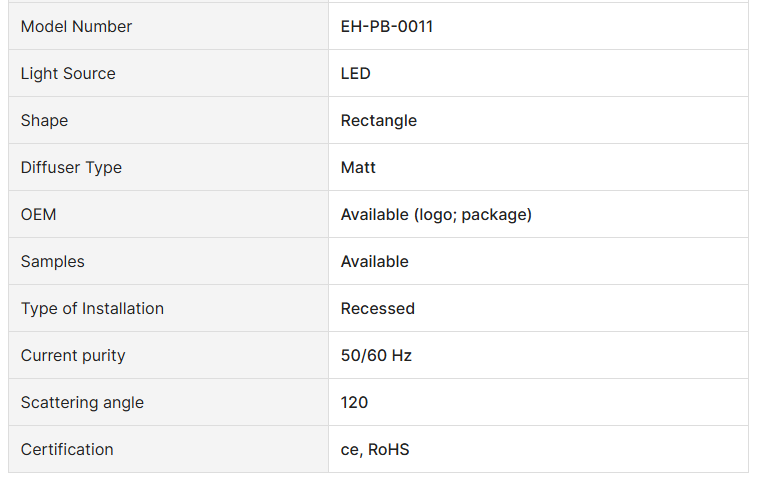Select the Recessed installation value

coord(378,309)
